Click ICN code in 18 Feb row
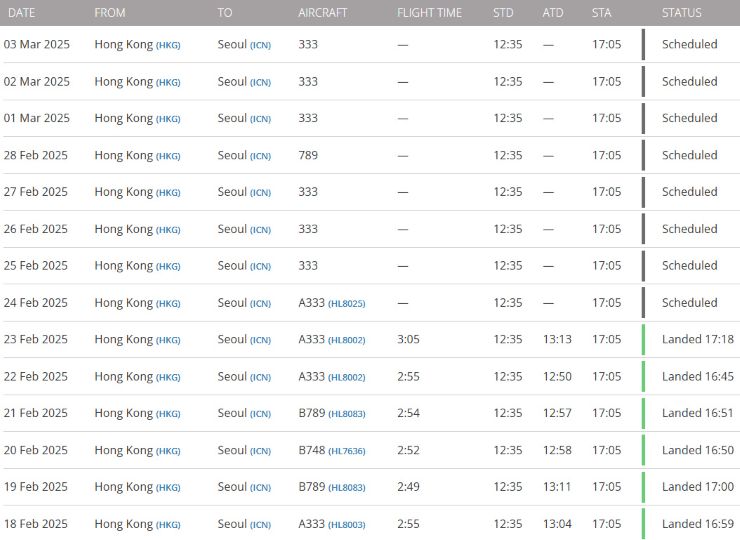This screenshot has width=740, height=540. 261,525
